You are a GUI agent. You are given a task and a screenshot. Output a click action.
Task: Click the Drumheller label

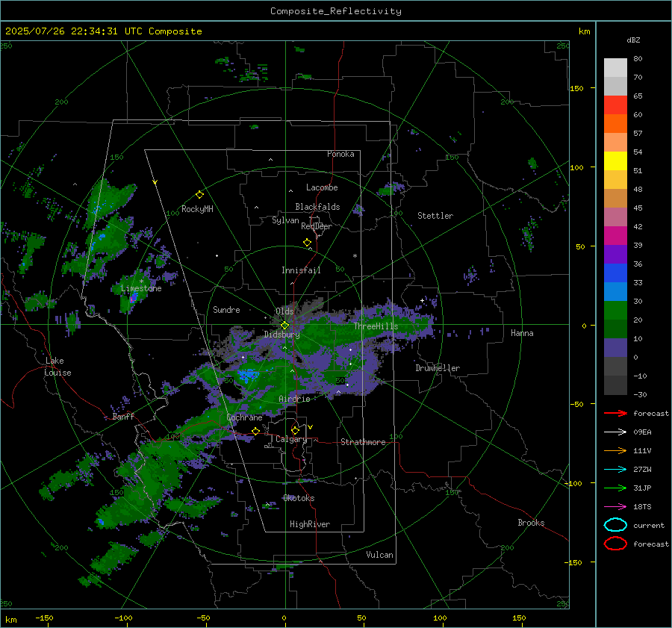tap(438, 368)
